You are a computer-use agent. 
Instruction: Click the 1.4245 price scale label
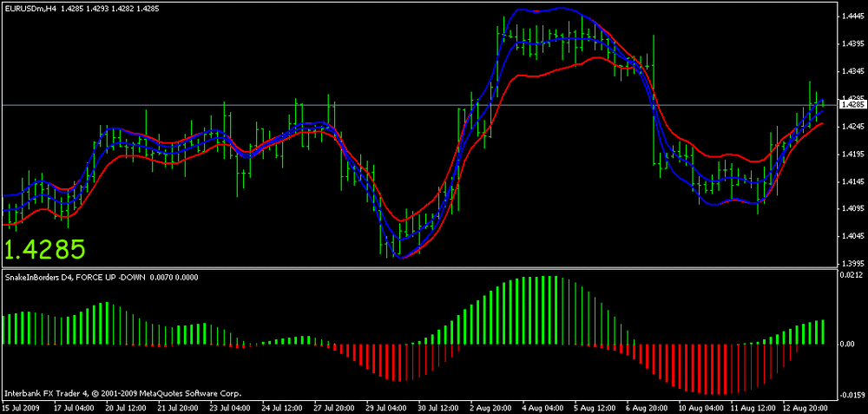tap(852, 126)
